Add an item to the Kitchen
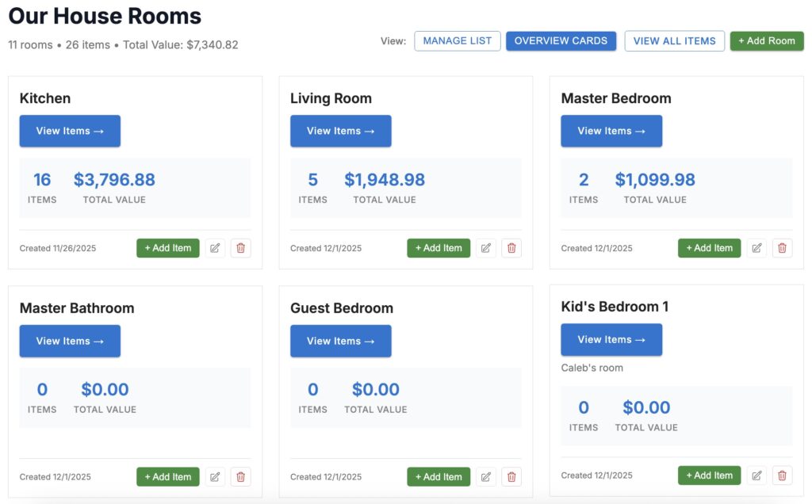The width and height of the screenshot is (812, 504). pyautogui.click(x=167, y=248)
